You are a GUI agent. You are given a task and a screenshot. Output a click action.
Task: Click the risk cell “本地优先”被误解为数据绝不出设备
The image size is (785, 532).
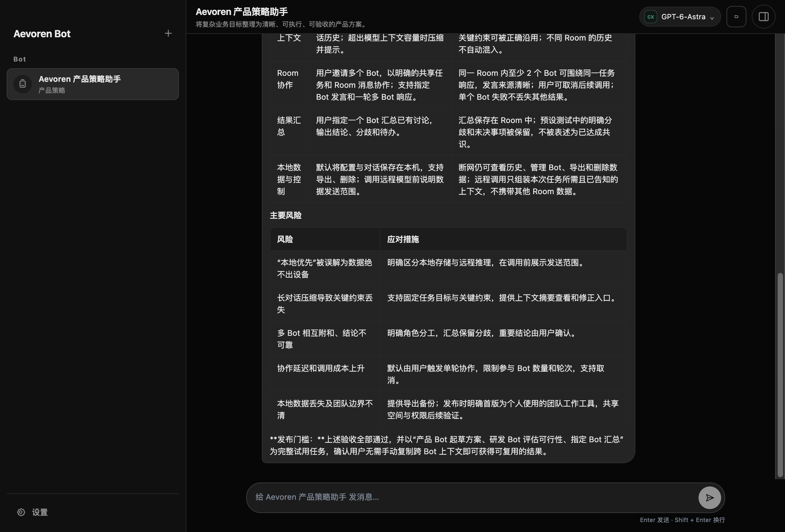[325, 268]
